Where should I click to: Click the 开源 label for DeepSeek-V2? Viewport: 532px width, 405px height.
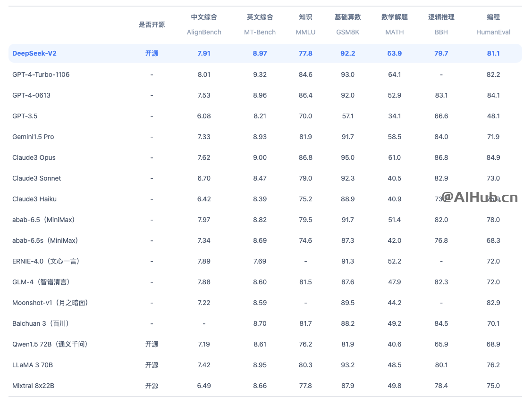coord(152,53)
